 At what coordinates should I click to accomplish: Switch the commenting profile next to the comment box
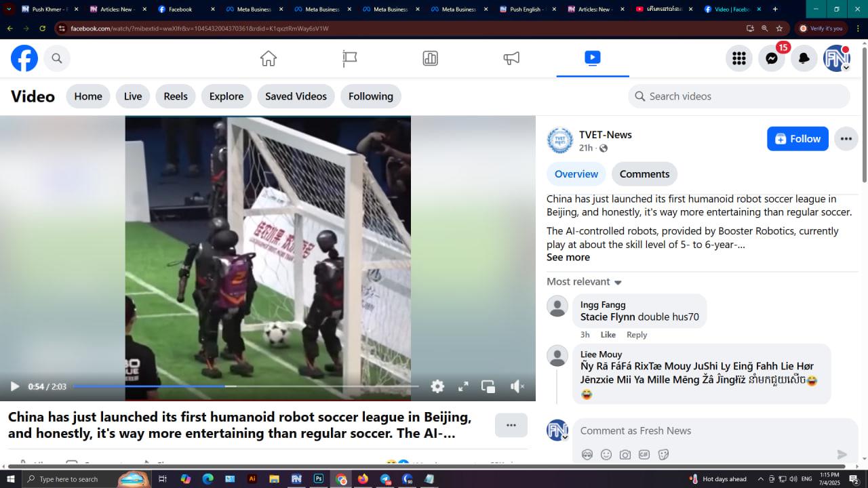point(557,430)
